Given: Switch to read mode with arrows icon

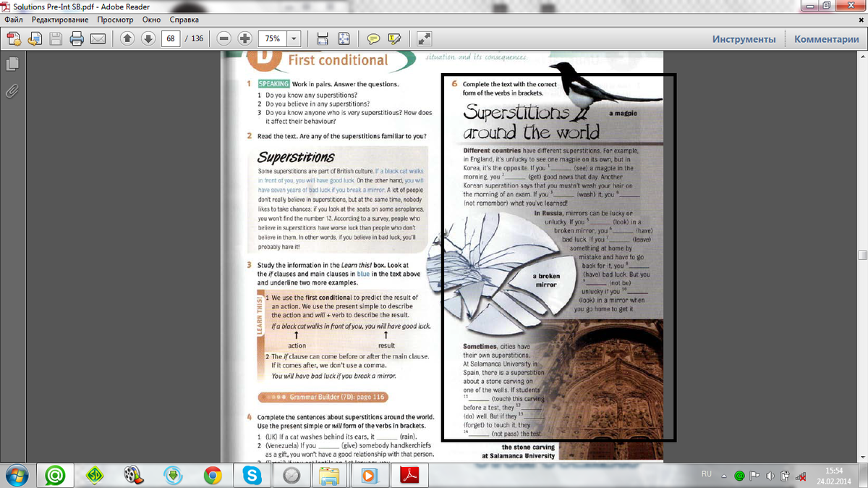Looking at the screenshot, I should click(x=425, y=38).
